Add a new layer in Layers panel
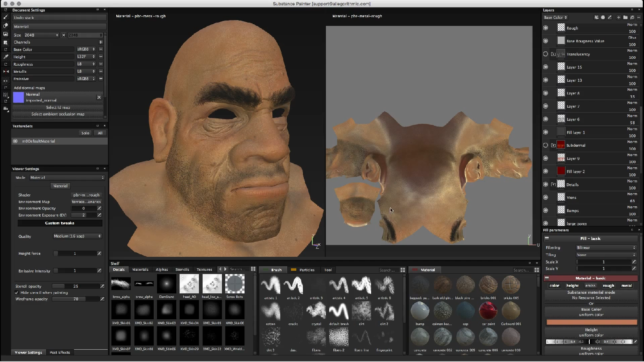The width and height of the screenshot is (644, 362). point(619,17)
